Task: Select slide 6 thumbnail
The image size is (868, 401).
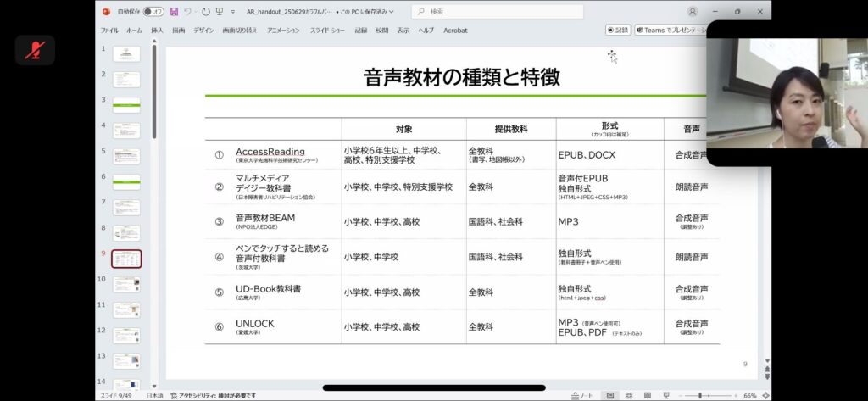Action: click(126, 181)
